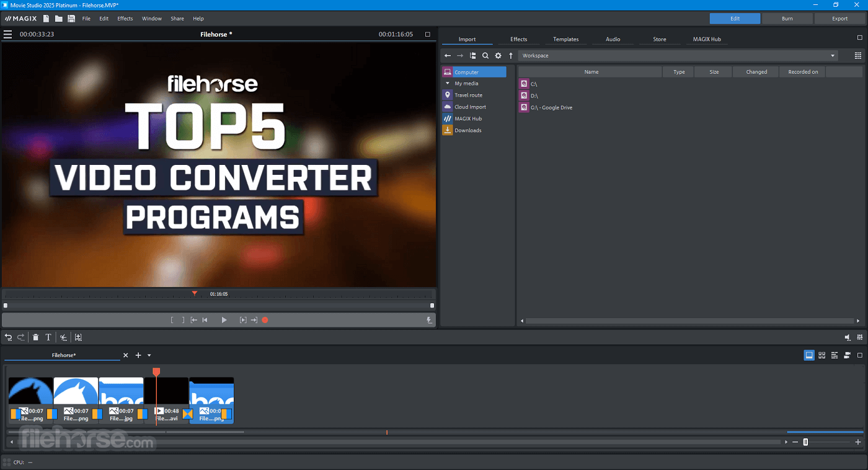Image resolution: width=868 pixels, height=470 pixels.
Task: Switch to the Audio tab
Action: (x=613, y=39)
